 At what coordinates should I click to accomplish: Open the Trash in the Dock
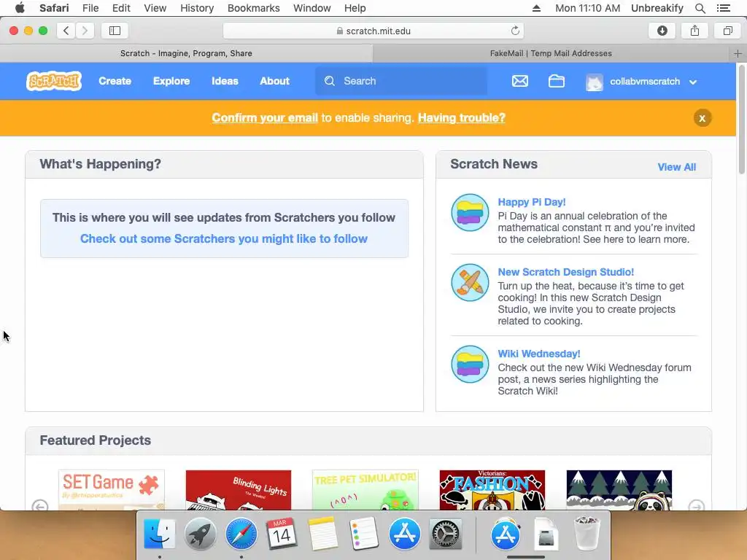587,533
